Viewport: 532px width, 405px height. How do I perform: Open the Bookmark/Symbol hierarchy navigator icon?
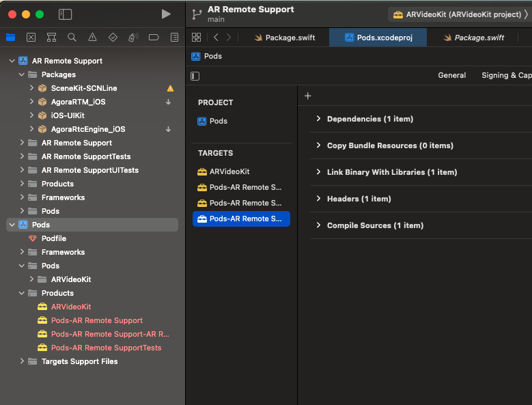(x=51, y=38)
